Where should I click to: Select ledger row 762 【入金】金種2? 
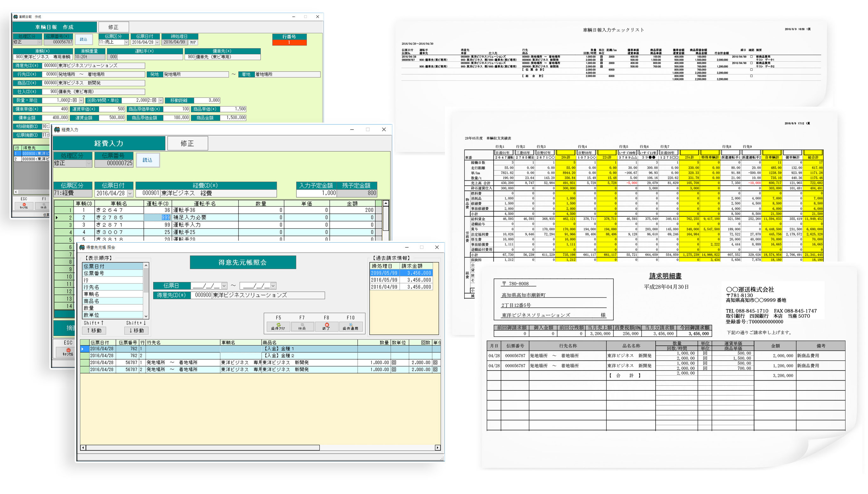pyautogui.click(x=261, y=356)
